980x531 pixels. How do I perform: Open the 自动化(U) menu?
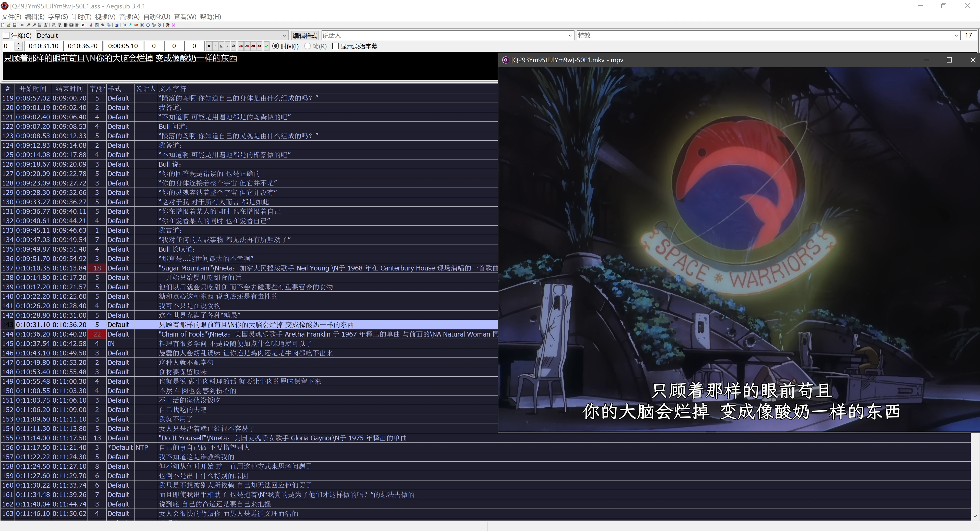tap(156, 17)
